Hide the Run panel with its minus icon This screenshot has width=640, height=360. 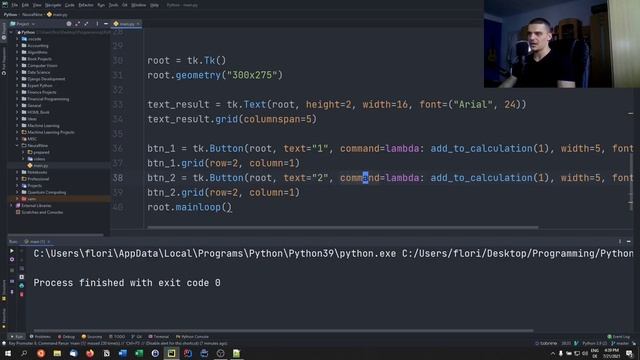[629, 242]
